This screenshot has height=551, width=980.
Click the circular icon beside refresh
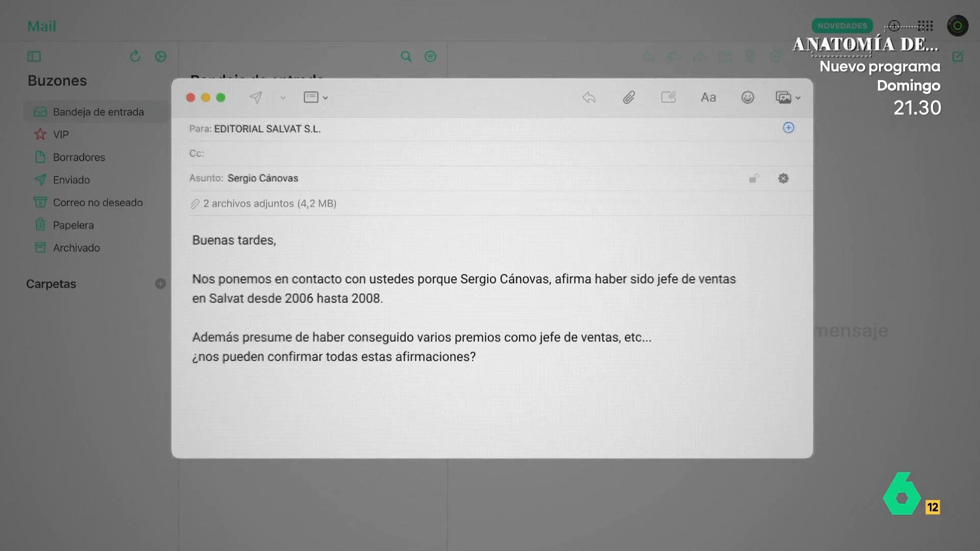point(161,57)
